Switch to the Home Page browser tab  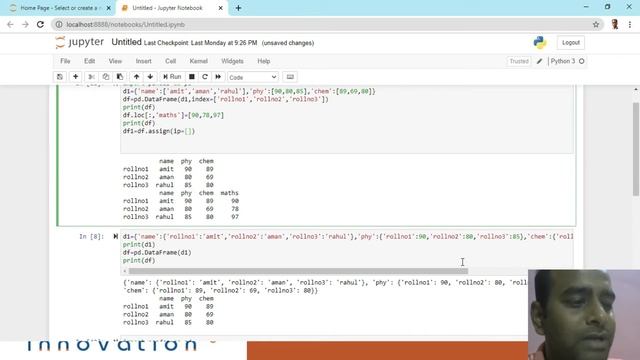pos(59,8)
